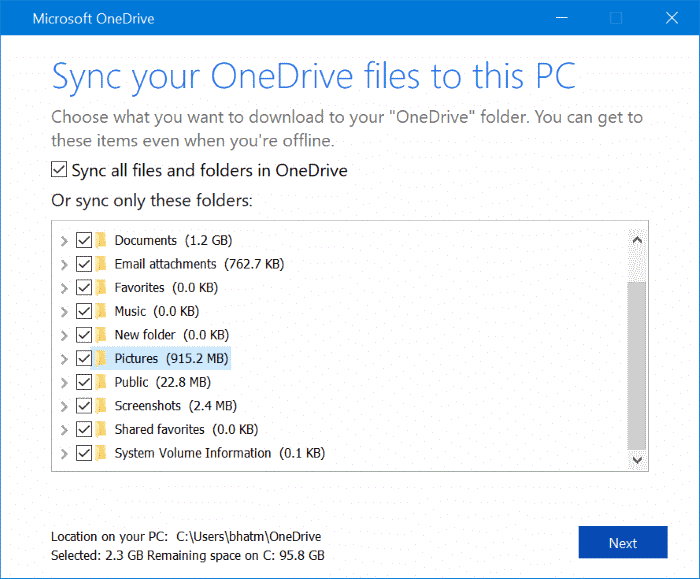Toggle the Music folder checkbox
700x579 pixels.
pos(84,311)
